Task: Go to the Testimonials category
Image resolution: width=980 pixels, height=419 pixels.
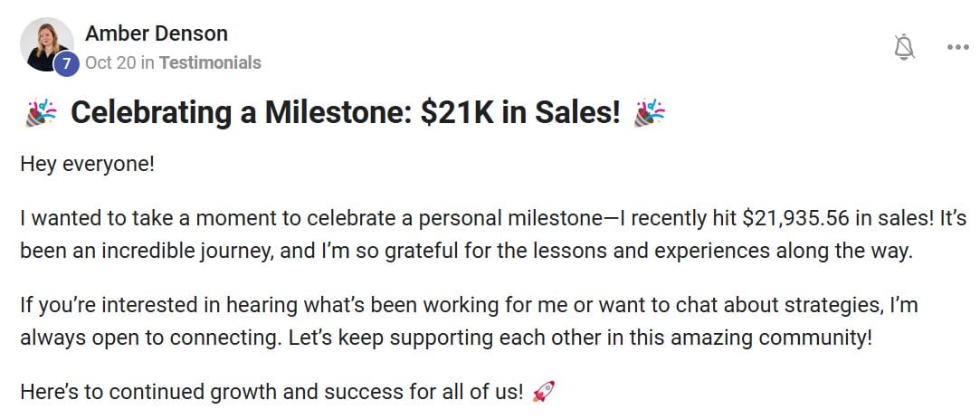Action: pos(210,62)
